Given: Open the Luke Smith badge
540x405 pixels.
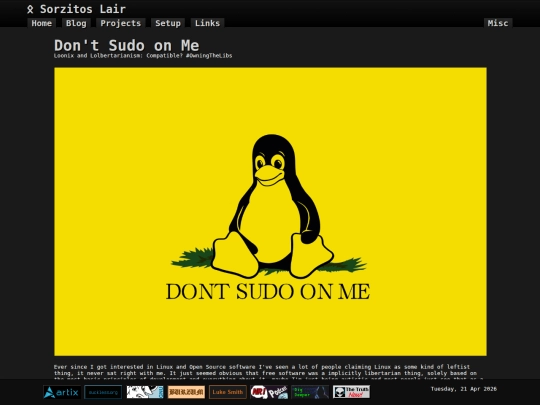Looking at the screenshot, I should pyautogui.click(x=228, y=392).
